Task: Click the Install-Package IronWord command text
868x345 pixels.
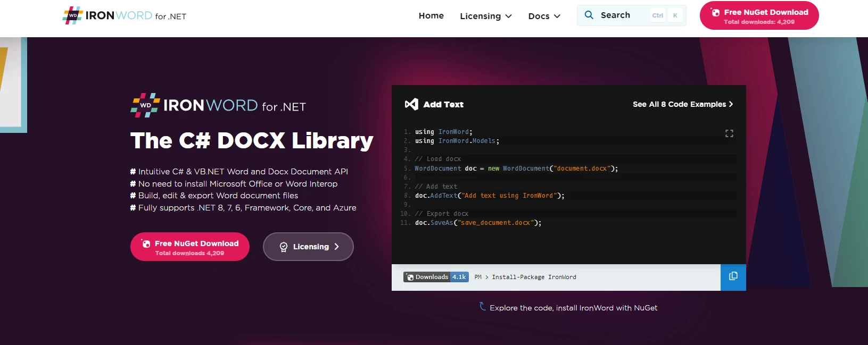Action: pos(534,277)
